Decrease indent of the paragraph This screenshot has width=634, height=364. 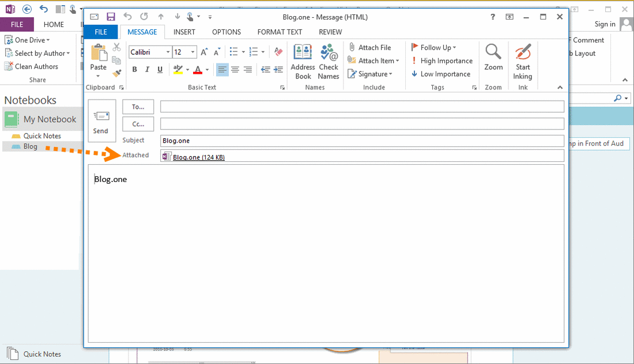(x=266, y=70)
